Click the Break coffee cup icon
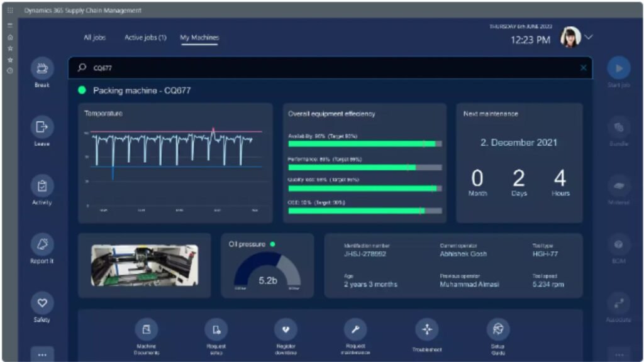Image resolution: width=644 pixels, height=362 pixels. point(42,68)
